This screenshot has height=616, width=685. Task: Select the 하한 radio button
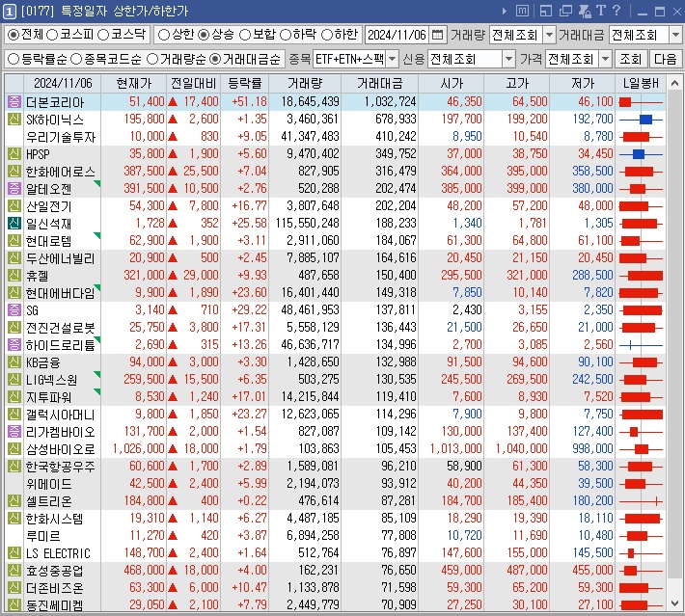click(327, 35)
